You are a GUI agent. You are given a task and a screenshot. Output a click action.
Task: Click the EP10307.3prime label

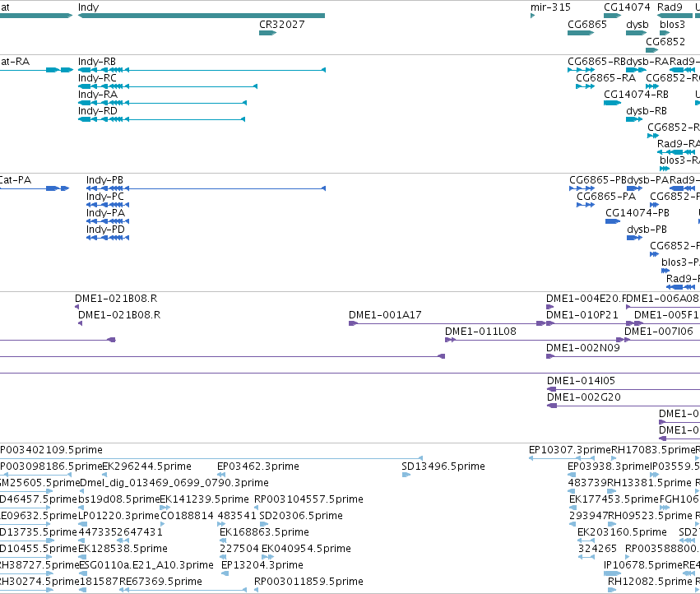tap(570, 450)
